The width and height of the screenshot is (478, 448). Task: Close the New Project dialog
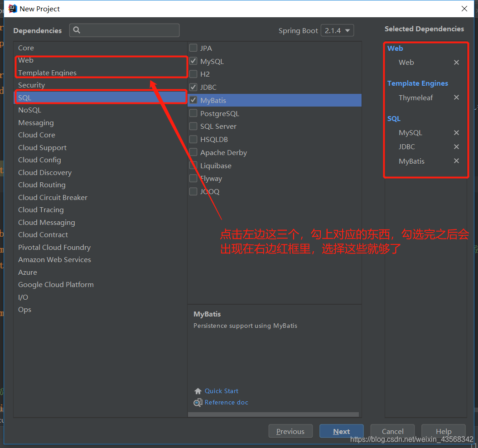point(464,9)
